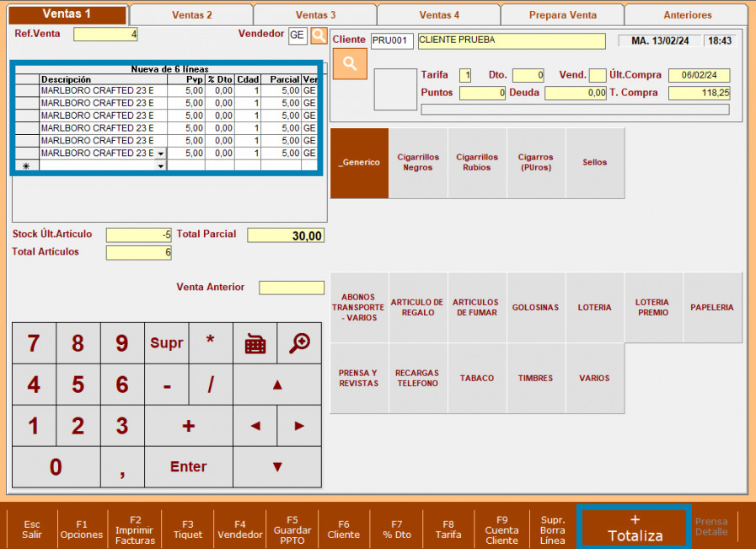Expand dropdown on last Marlboro description row
This screenshot has height=549, width=756.
click(x=160, y=153)
